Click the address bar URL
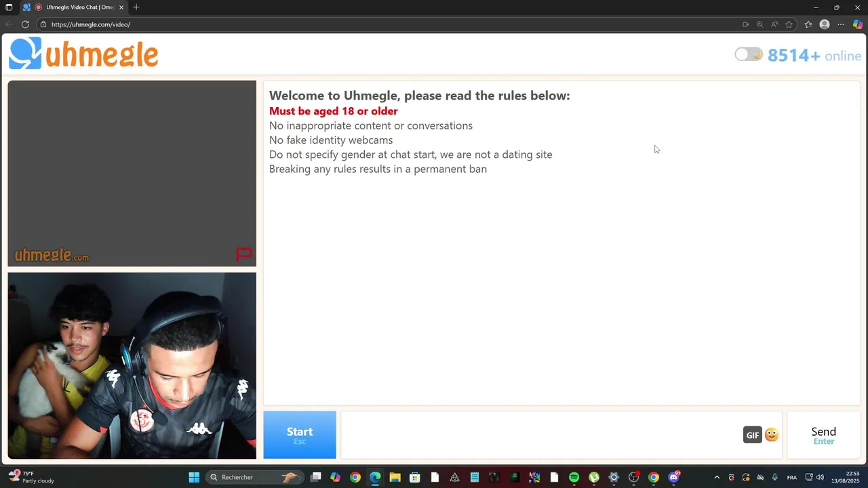This screenshot has height=488, width=868. pyautogui.click(x=91, y=24)
